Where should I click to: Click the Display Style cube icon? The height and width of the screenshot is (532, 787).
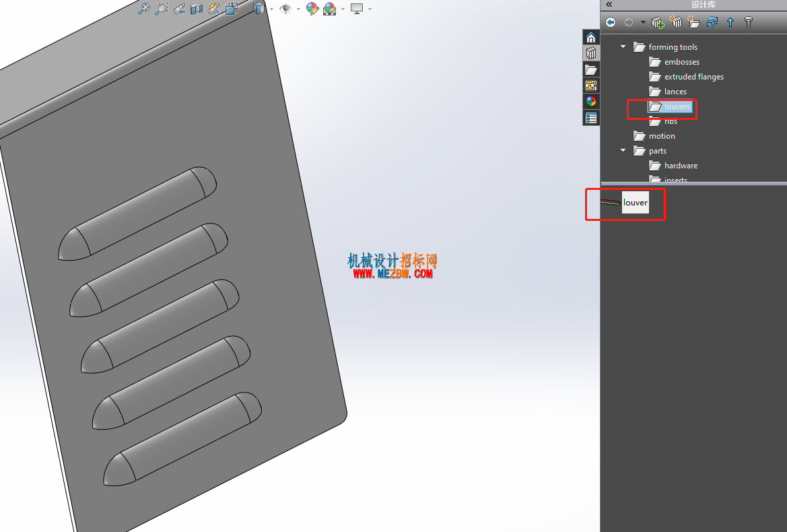point(259,9)
